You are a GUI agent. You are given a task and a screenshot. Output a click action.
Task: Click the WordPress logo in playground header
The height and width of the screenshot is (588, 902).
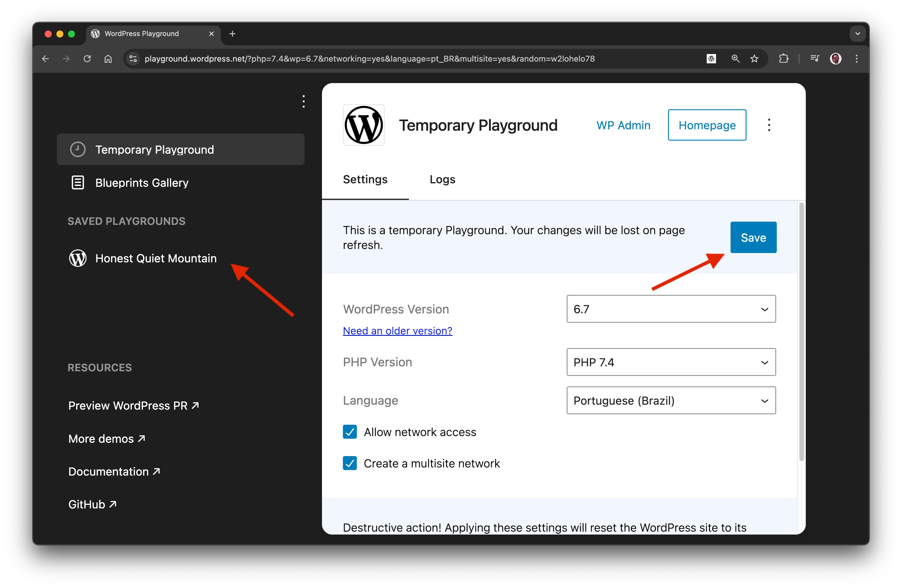tap(364, 125)
